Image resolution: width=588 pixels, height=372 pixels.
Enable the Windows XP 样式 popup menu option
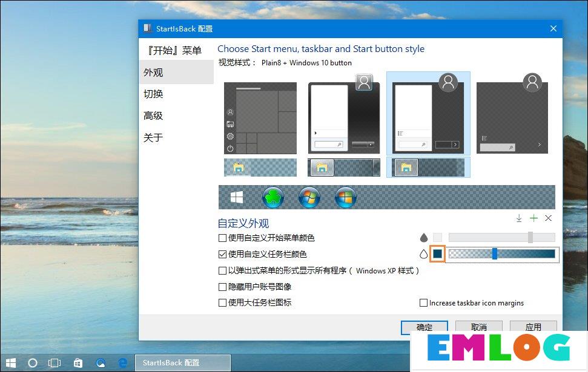222,270
